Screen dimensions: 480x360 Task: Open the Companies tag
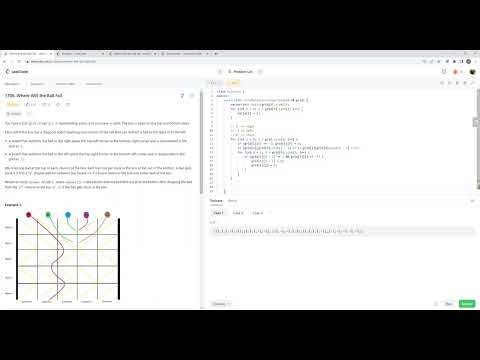(14, 114)
